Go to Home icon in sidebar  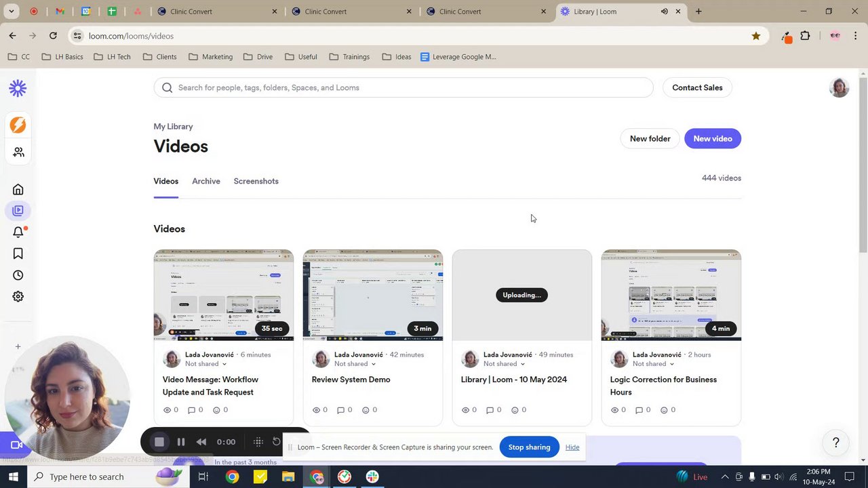click(x=18, y=189)
